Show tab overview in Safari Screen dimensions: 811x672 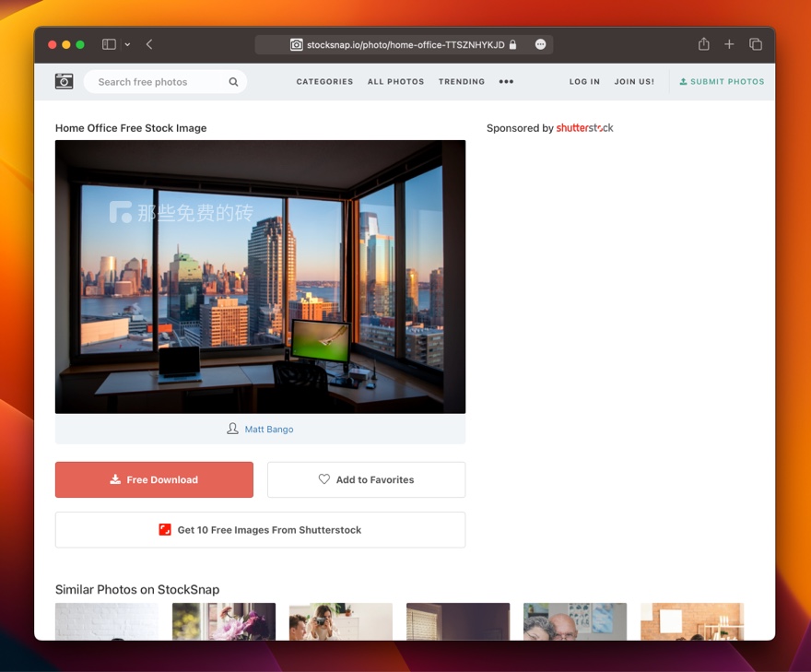[x=755, y=44]
